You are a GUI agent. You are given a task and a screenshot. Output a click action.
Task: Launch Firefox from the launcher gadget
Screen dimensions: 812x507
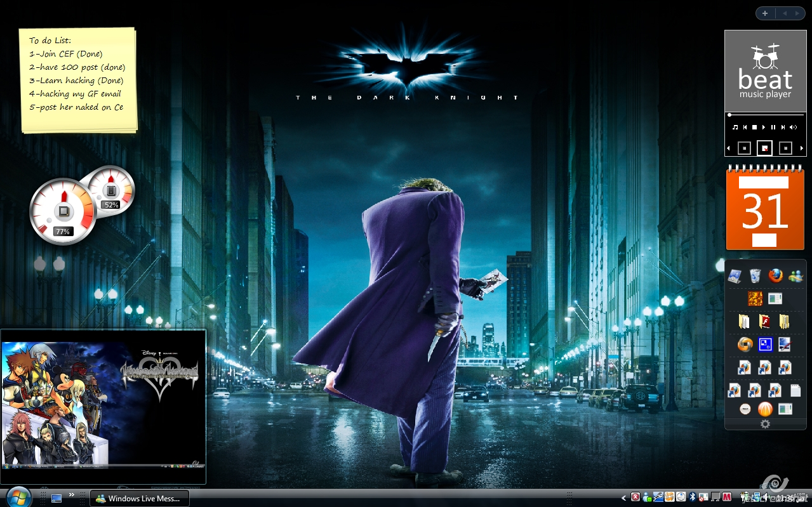tap(775, 275)
